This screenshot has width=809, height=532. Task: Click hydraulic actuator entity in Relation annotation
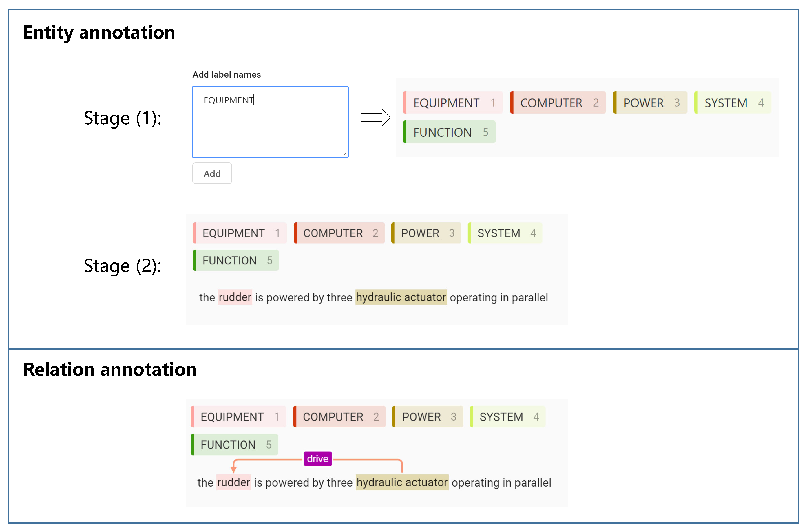(x=402, y=482)
